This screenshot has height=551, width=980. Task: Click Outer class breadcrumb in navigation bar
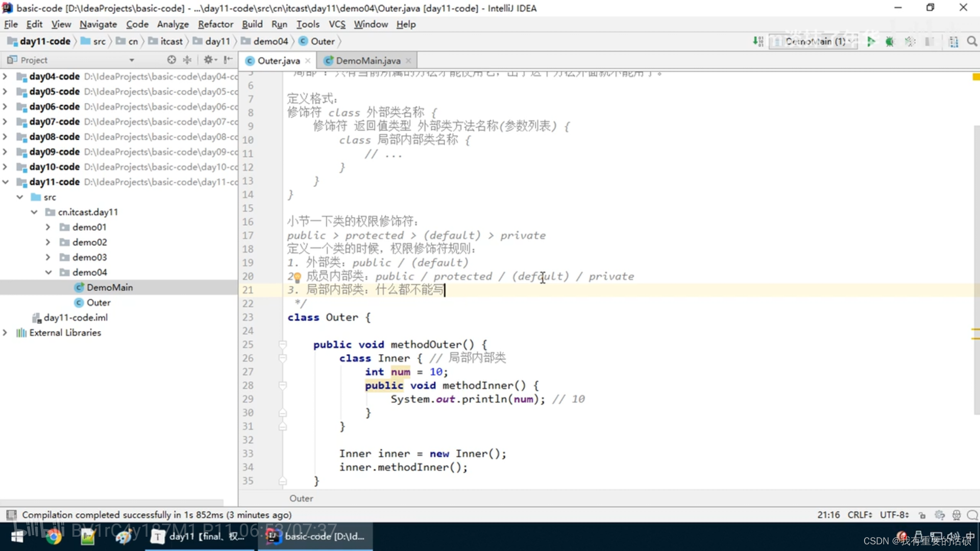pyautogui.click(x=317, y=41)
